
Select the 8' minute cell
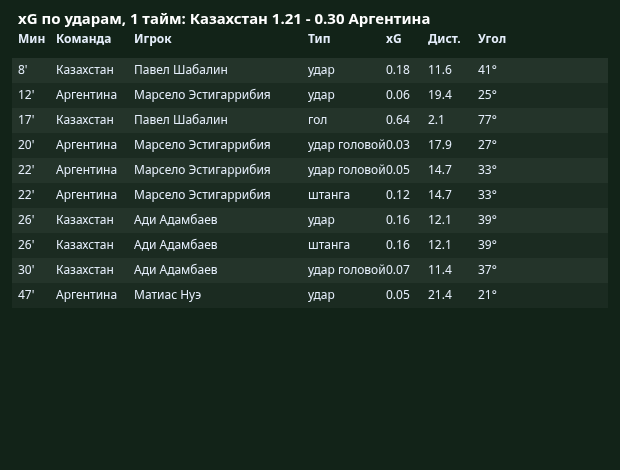[23, 70]
